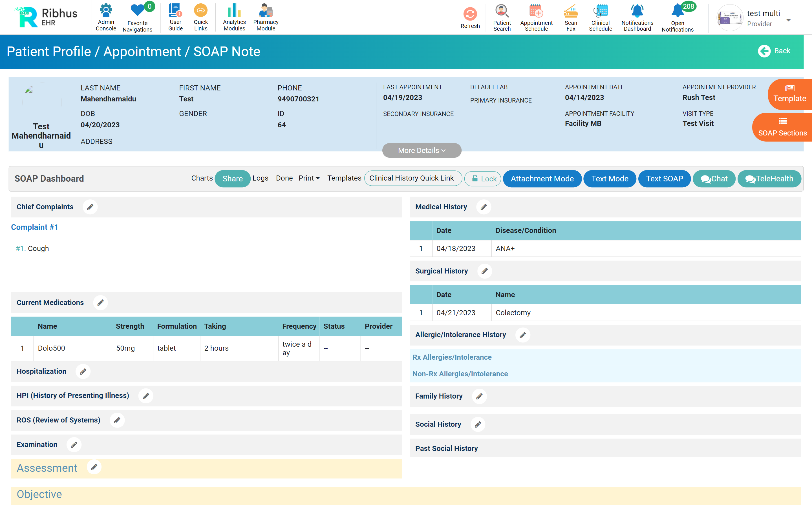
Task: Expand the Print dropdown
Action: pos(309,178)
